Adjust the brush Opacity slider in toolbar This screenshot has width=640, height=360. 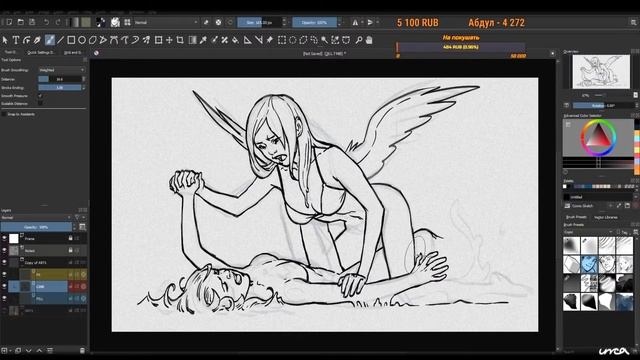(315, 22)
